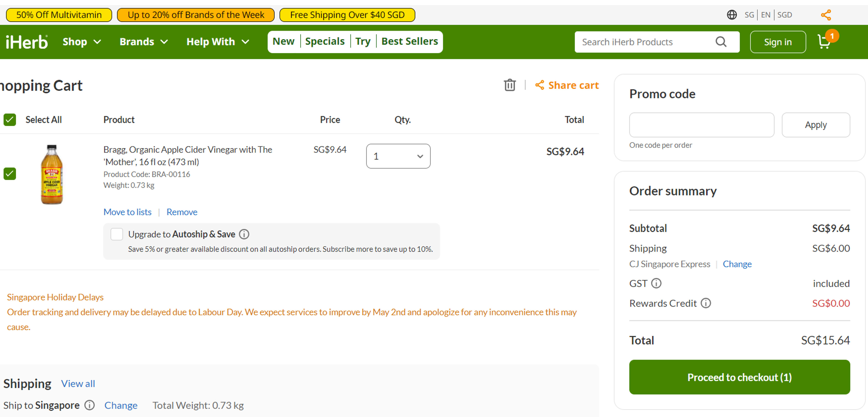The width and height of the screenshot is (868, 417).
Task: Click Free Shipping Over $40 SGD banner
Action: [x=347, y=15]
